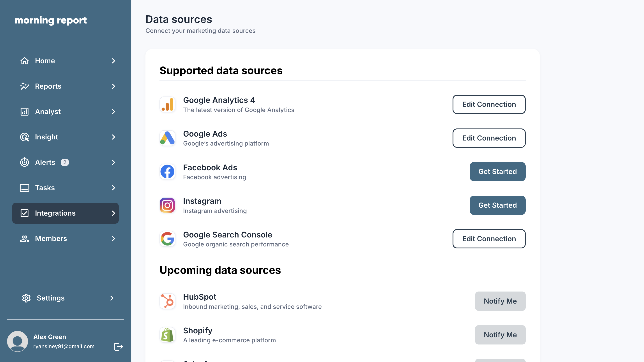Expand the Reports chevron arrow
This screenshot has width=644, height=362.
(x=113, y=86)
